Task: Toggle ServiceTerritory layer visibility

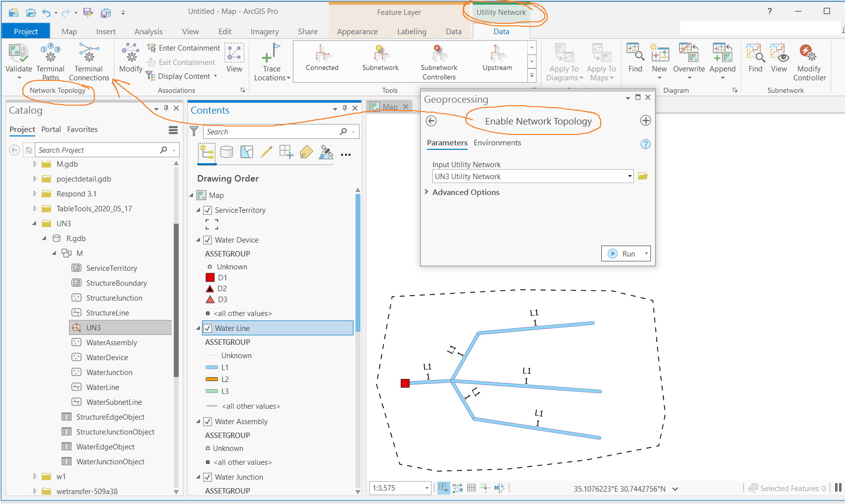Action: coord(208,210)
